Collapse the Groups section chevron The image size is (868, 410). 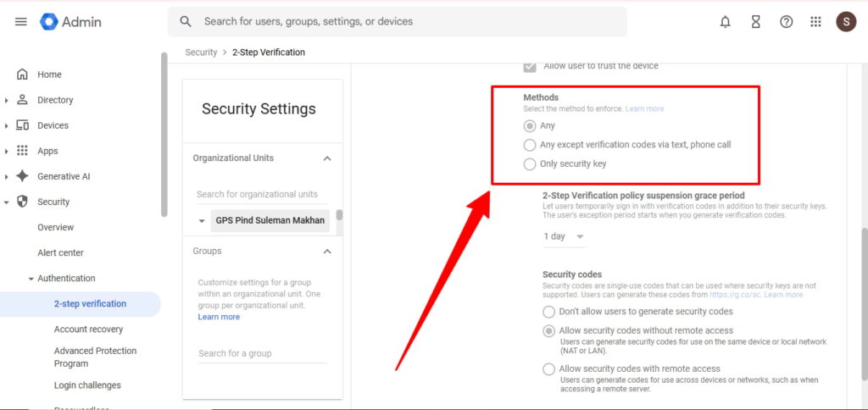point(327,252)
